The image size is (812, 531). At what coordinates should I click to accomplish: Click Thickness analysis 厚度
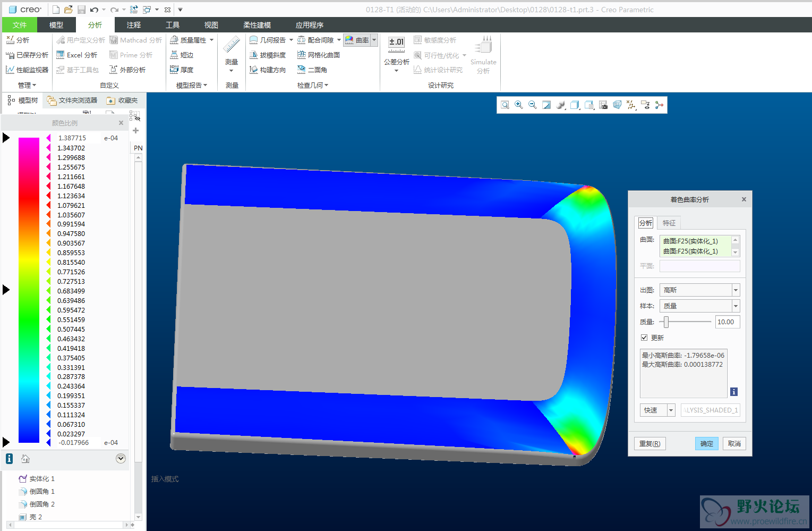(182, 70)
